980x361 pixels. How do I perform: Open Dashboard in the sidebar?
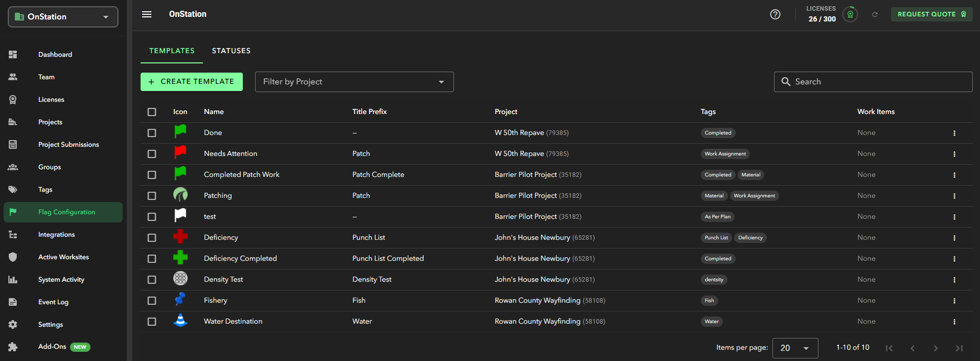[63, 54]
